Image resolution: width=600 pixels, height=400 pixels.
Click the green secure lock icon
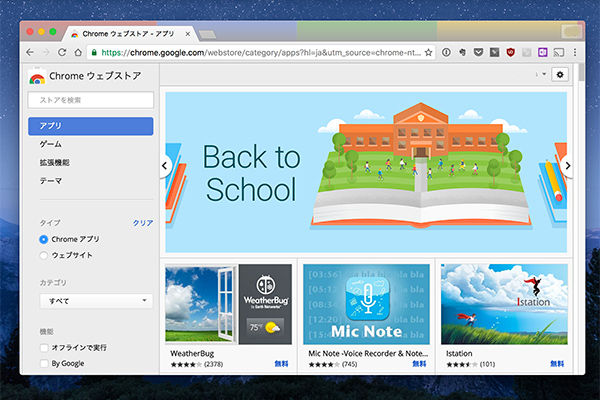point(94,52)
